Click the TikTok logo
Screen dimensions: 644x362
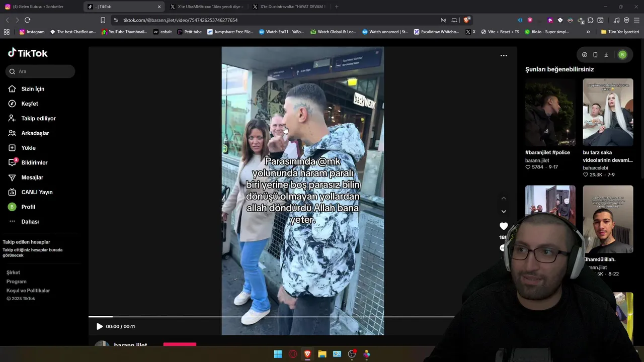click(28, 53)
